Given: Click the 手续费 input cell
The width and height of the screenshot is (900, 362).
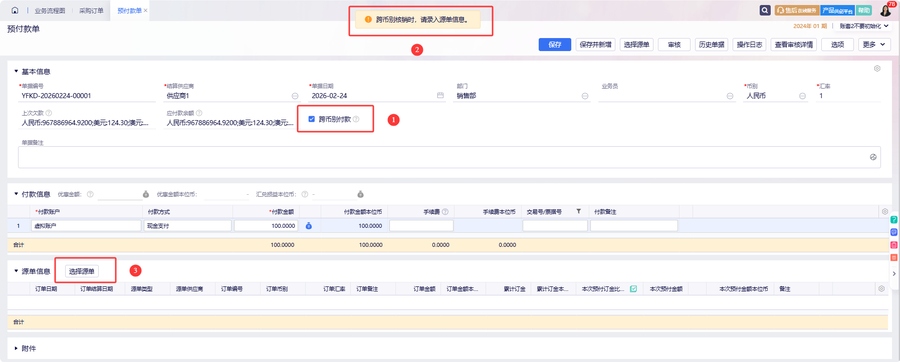Looking at the screenshot, I should point(421,226).
